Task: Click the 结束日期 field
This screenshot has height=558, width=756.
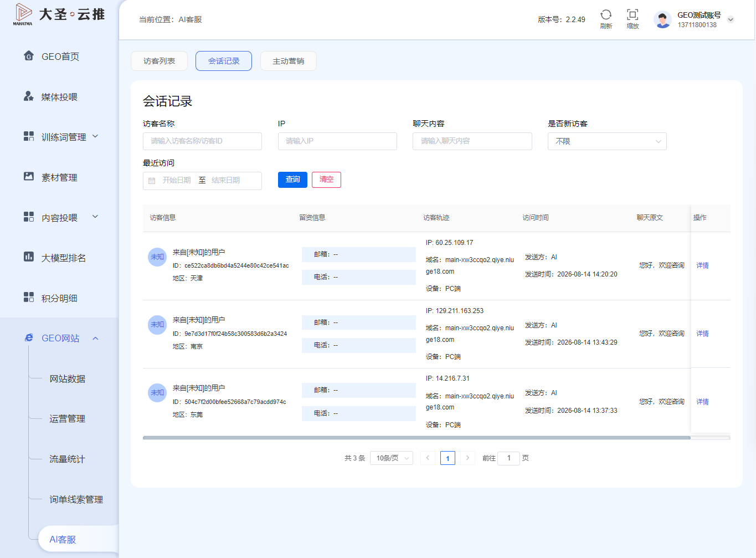Action: [226, 181]
